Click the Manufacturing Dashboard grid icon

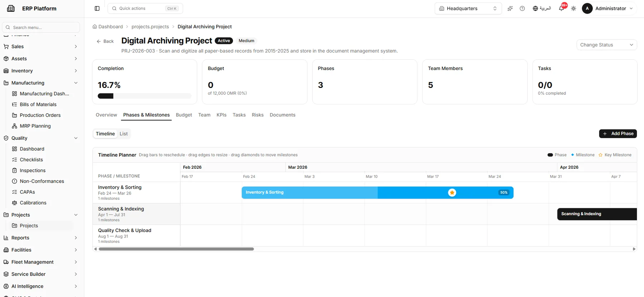coord(15,94)
